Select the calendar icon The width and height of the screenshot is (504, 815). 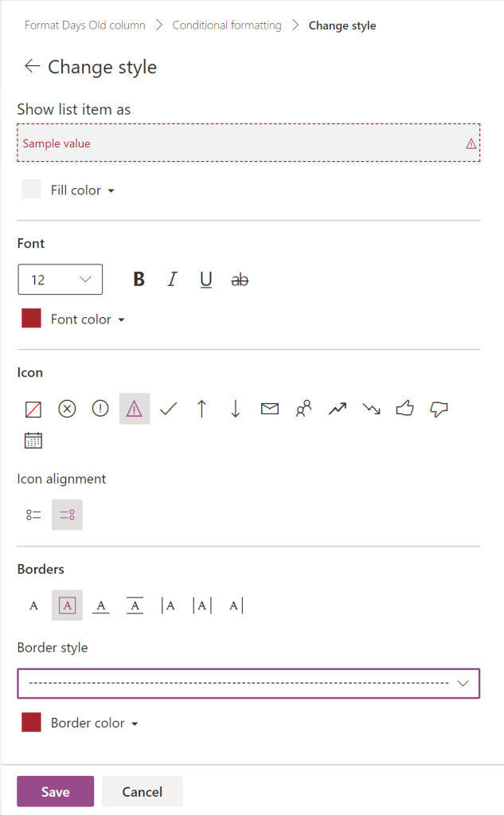(33, 441)
